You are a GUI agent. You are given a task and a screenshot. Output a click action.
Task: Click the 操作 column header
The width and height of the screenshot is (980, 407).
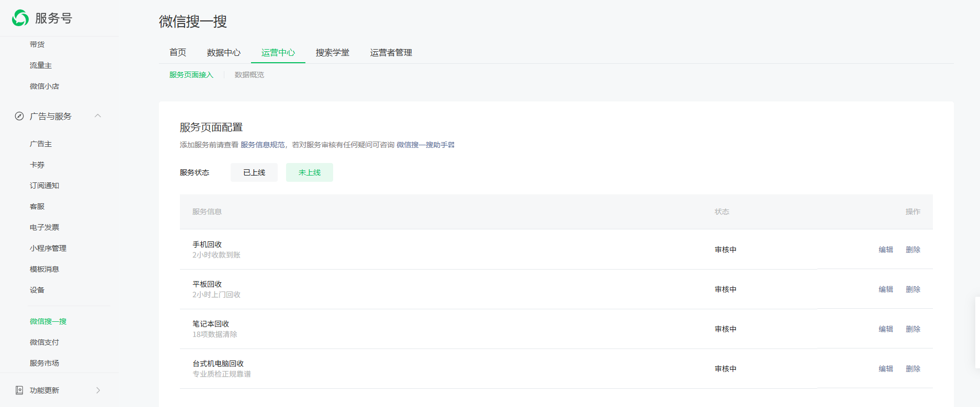[x=913, y=212]
